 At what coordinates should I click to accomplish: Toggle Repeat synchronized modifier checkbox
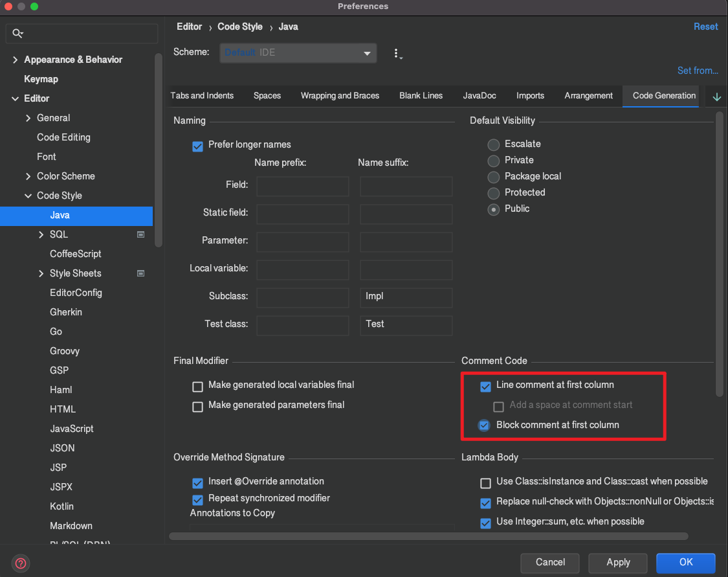(198, 500)
